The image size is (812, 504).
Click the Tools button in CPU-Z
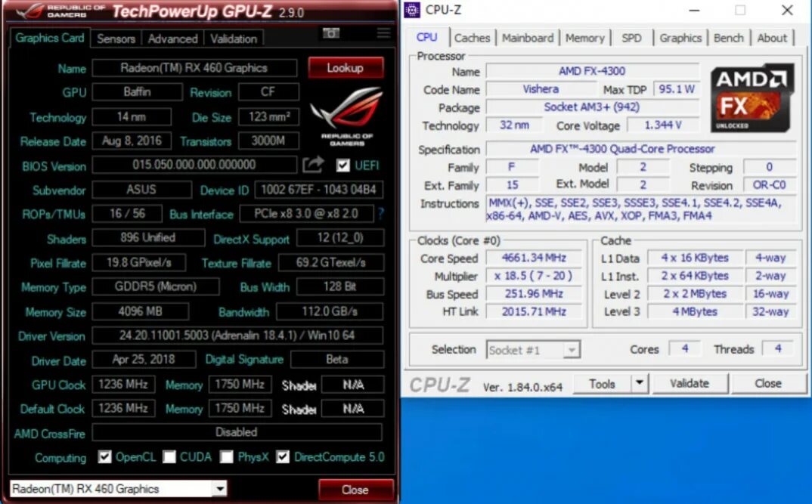[602, 383]
